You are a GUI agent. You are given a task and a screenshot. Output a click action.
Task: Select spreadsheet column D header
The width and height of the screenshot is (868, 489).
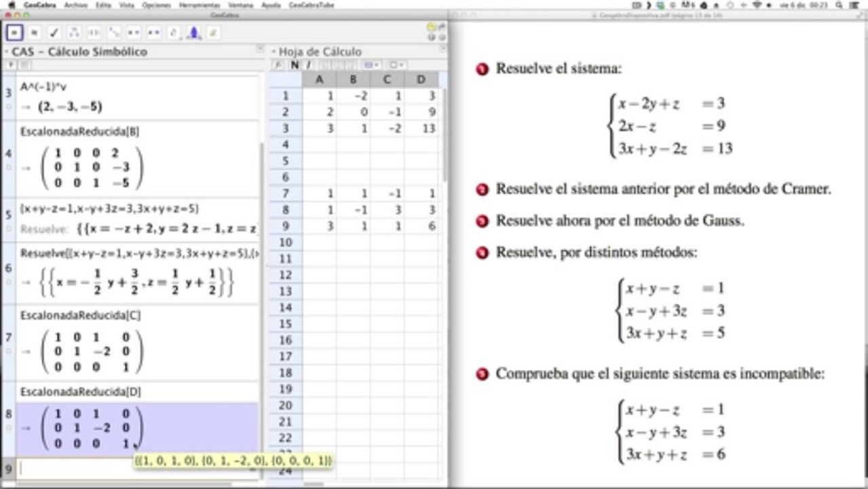pos(421,80)
